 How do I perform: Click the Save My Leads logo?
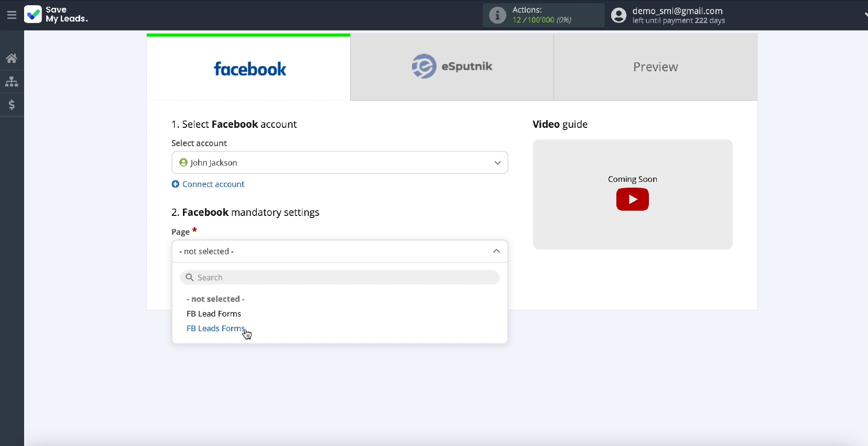(x=56, y=15)
